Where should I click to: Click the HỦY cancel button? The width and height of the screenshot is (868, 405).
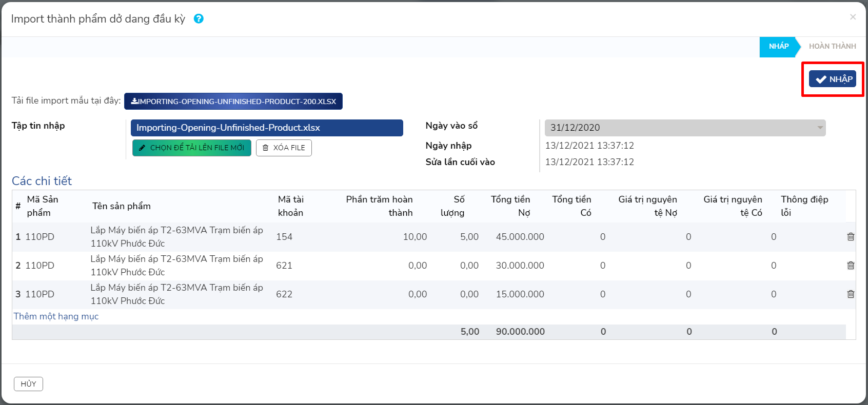point(28,384)
